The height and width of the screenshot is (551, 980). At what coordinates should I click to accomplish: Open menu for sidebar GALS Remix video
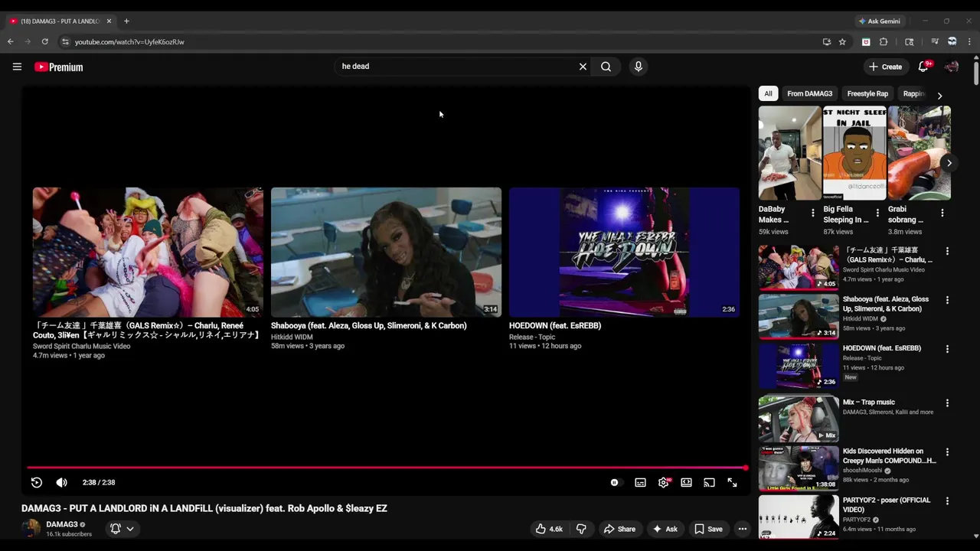tap(947, 251)
